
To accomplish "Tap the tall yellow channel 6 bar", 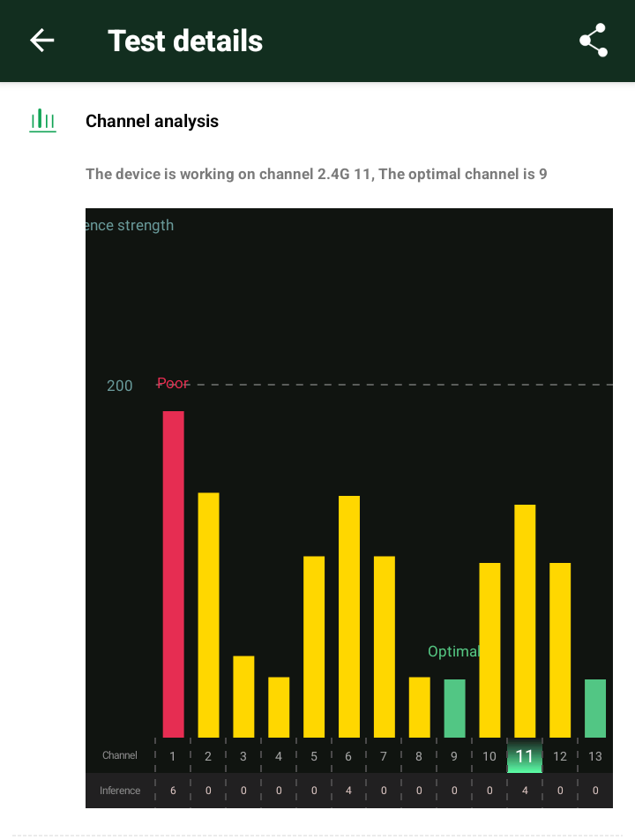I will (349, 616).
